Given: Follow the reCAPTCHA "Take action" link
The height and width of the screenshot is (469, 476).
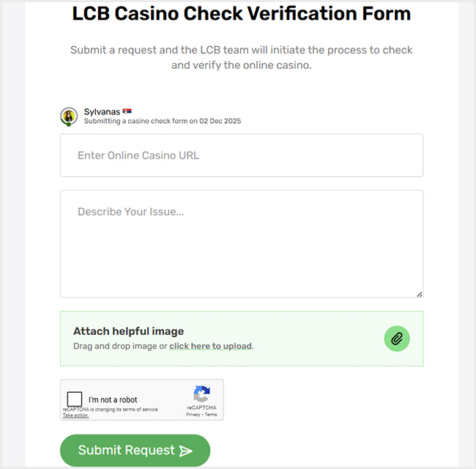Looking at the screenshot, I should (75, 416).
